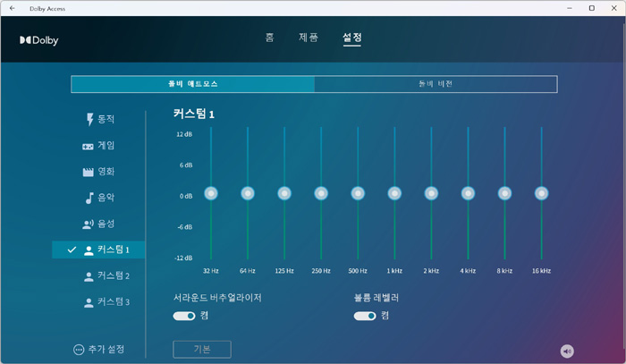
Task: Select the 동적 preset label
Action: 106,119
